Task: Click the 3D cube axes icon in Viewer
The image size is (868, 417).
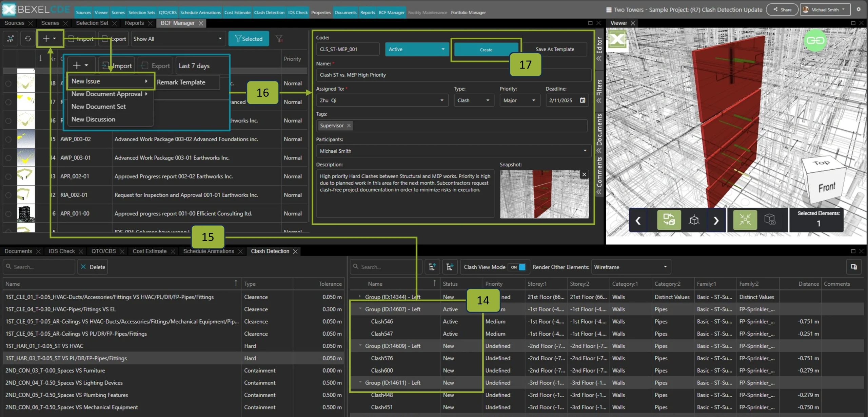Action: click(x=694, y=221)
